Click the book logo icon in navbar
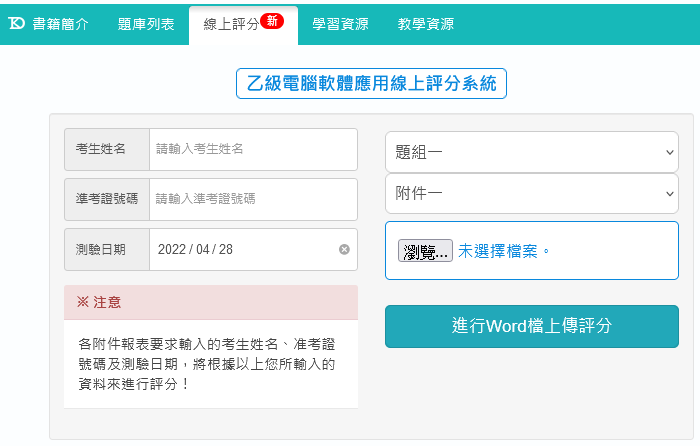700x446 pixels. (16, 24)
